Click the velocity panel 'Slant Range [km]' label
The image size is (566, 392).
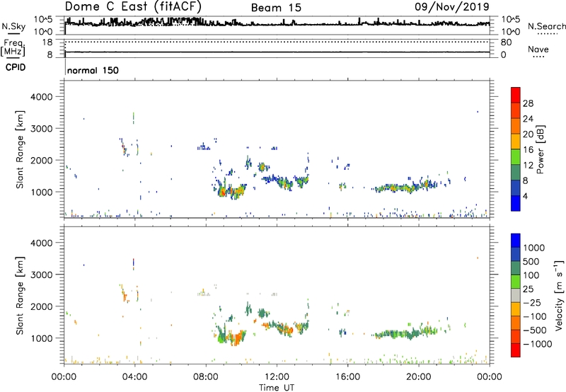(20, 296)
